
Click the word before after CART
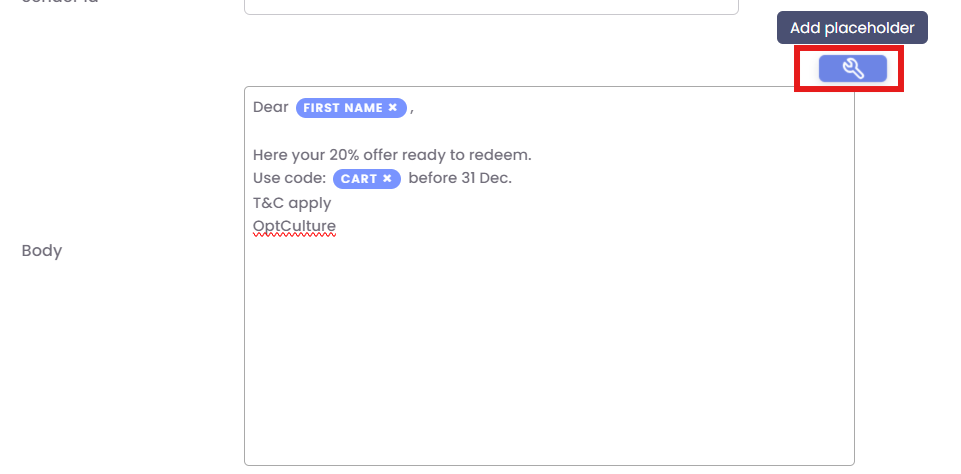coord(433,179)
